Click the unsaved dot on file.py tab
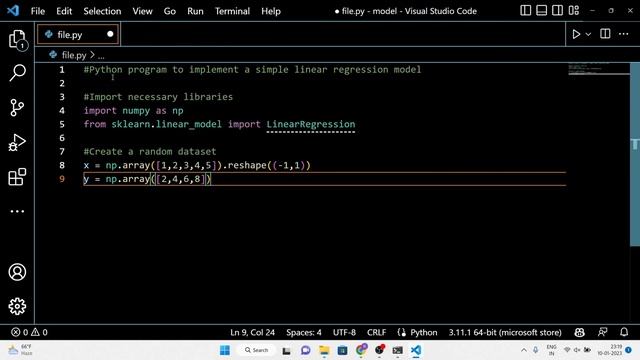640x360 pixels. point(110,34)
